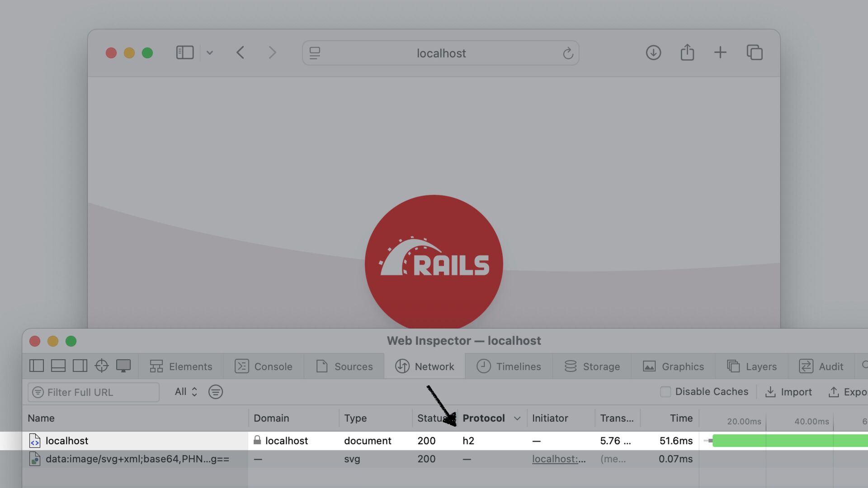The width and height of the screenshot is (868, 488).
Task: Click the Share icon in Safari
Action: [687, 52]
